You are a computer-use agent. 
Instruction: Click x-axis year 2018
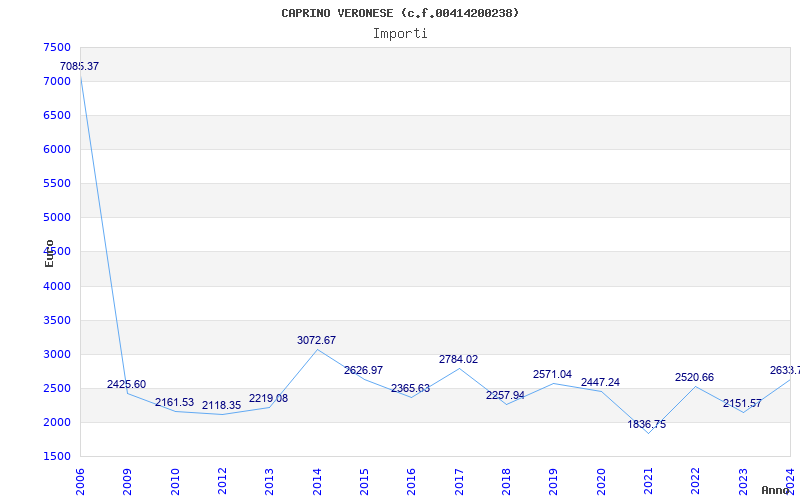pyautogui.click(x=506, y=482)
